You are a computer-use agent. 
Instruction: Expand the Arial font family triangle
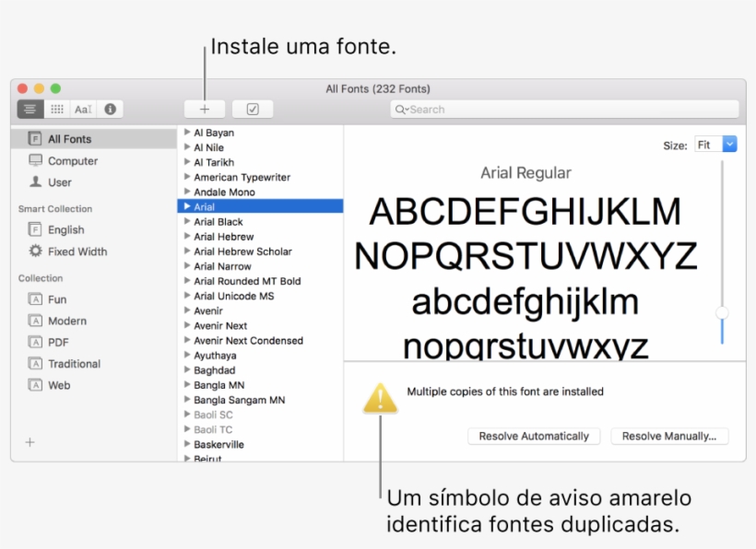pyautogui.click(x=186, y=207)
